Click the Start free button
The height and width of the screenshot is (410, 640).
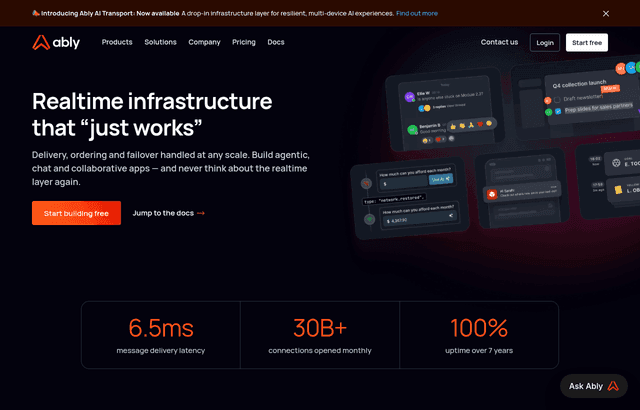tap(587, 42)
